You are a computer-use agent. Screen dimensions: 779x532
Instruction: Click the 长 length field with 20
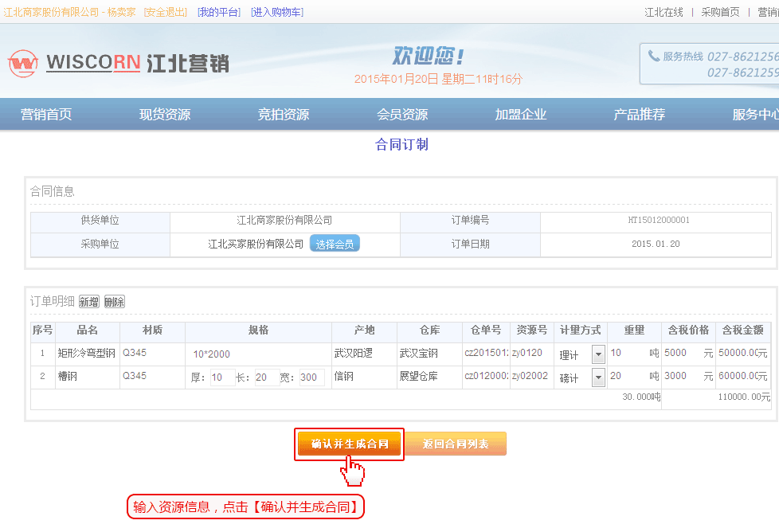pyautogui.click(x=266, y=377)
